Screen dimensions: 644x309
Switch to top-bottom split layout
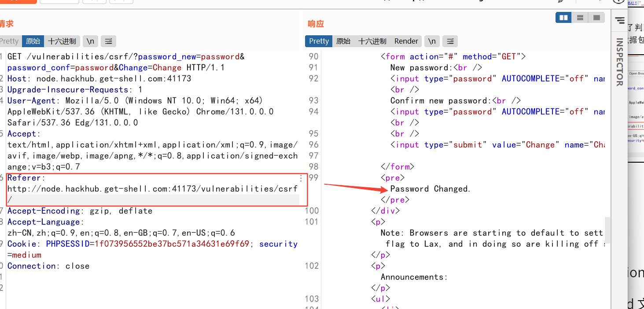point(580,18)
